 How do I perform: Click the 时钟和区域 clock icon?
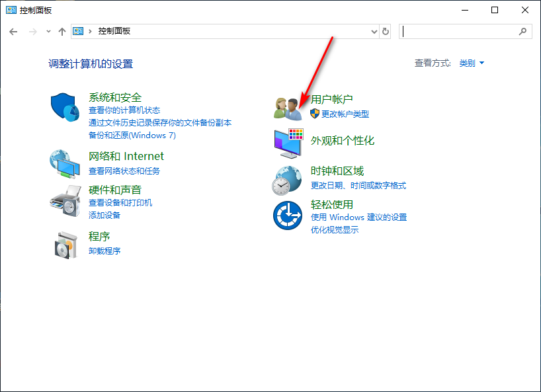click(286, 179)
